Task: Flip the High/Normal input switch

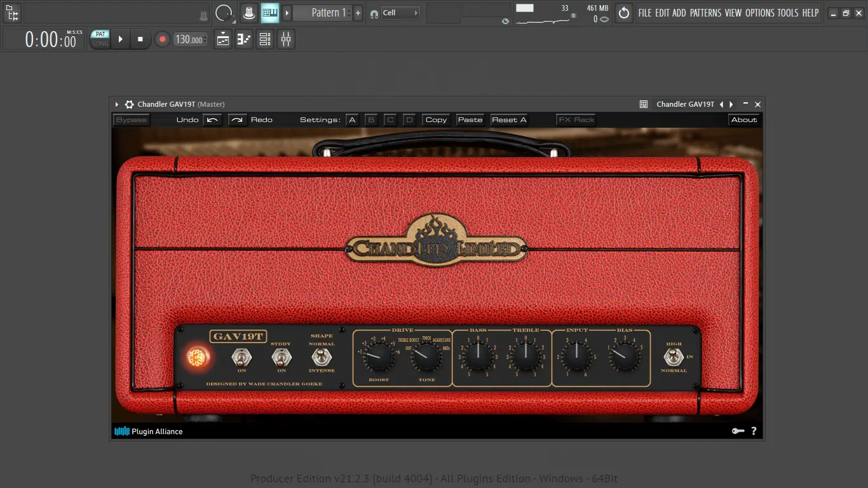Action: (x=674, y=357)
